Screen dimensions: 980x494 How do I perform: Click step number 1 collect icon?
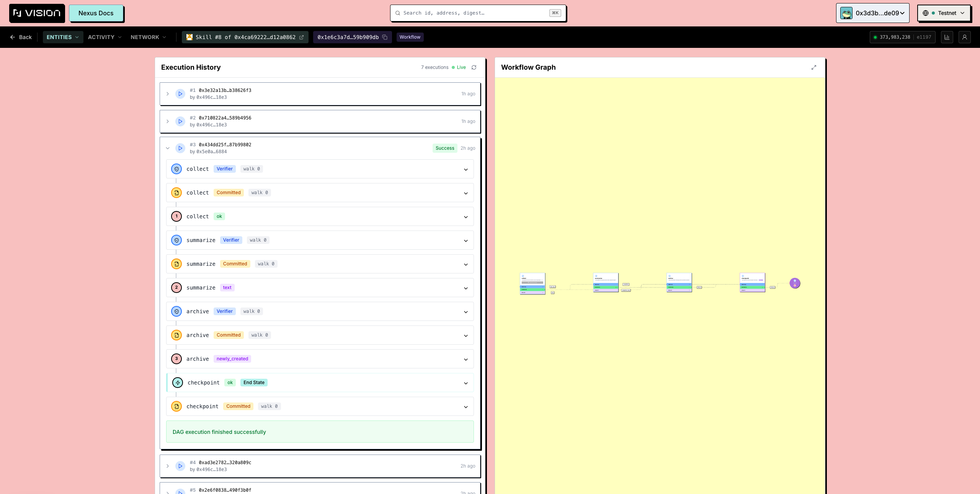tap(176, 216)
